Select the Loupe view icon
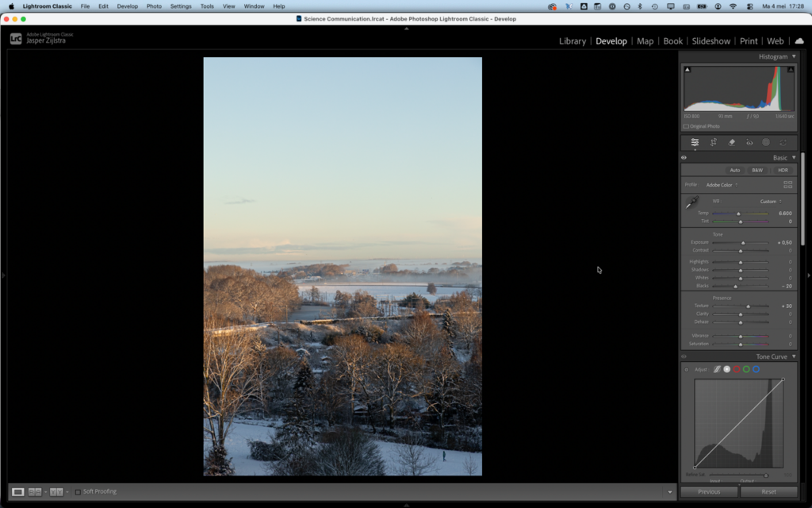Viewport: 812px width, 508px height. [x=17, y=492]
